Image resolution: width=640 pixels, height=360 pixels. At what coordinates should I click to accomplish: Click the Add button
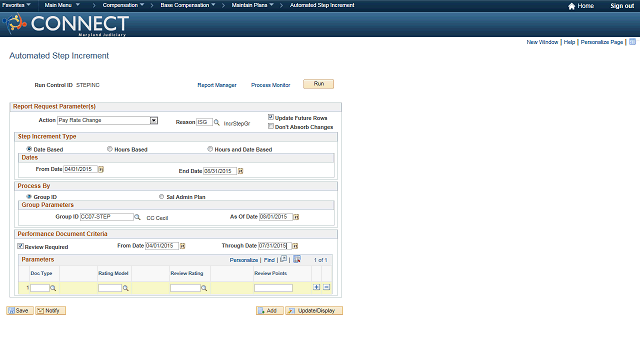click(x=270, y=311)
